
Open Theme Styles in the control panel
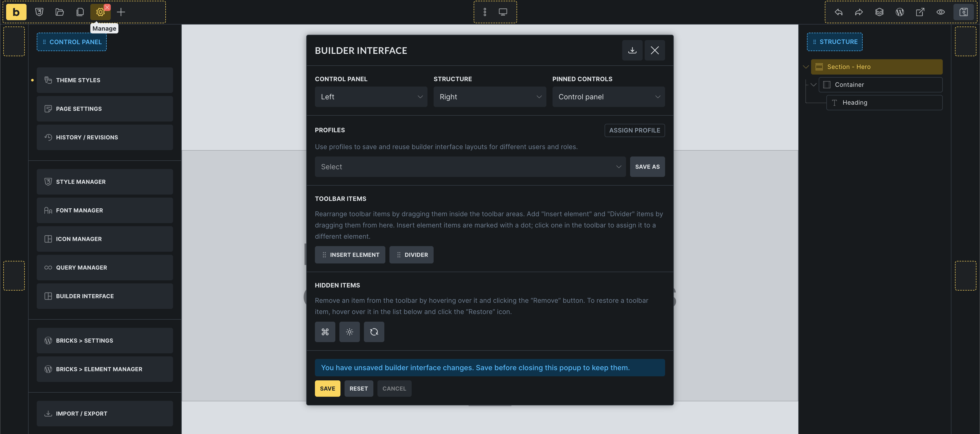coord(105,80)
